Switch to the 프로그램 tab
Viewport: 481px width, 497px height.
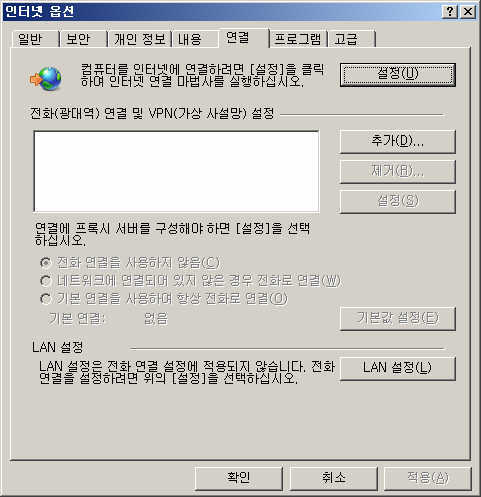(x=298, y=39)
